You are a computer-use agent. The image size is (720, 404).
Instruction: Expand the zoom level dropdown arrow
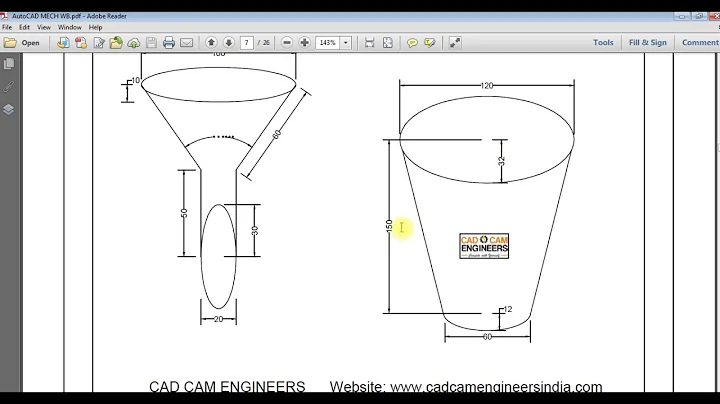click(346, 43)
